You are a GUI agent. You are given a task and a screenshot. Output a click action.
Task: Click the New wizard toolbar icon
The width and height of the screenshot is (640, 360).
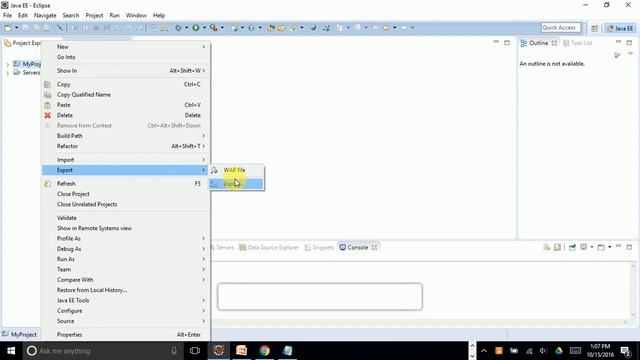(x=8, y=28)
